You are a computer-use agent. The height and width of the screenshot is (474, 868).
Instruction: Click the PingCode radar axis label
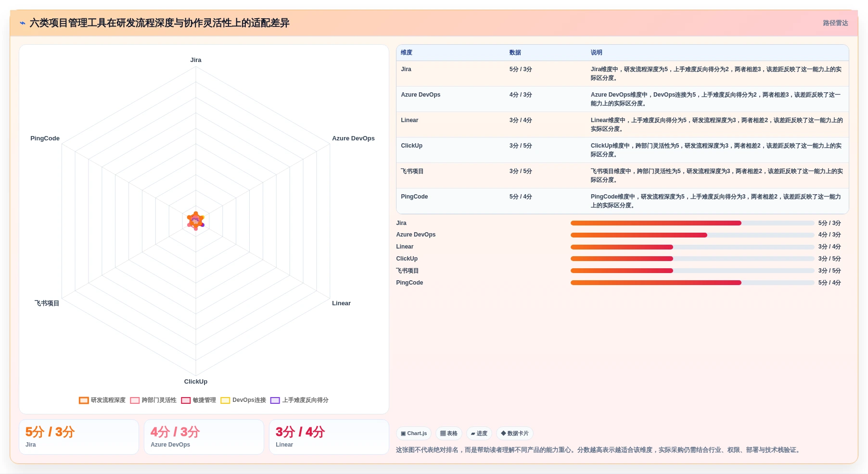45,138
